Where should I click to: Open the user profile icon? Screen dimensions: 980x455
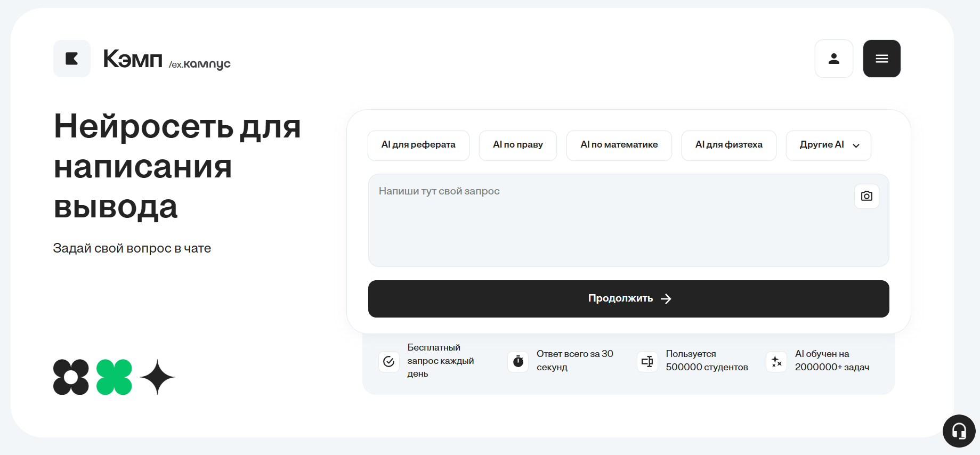tap(833, 59)
